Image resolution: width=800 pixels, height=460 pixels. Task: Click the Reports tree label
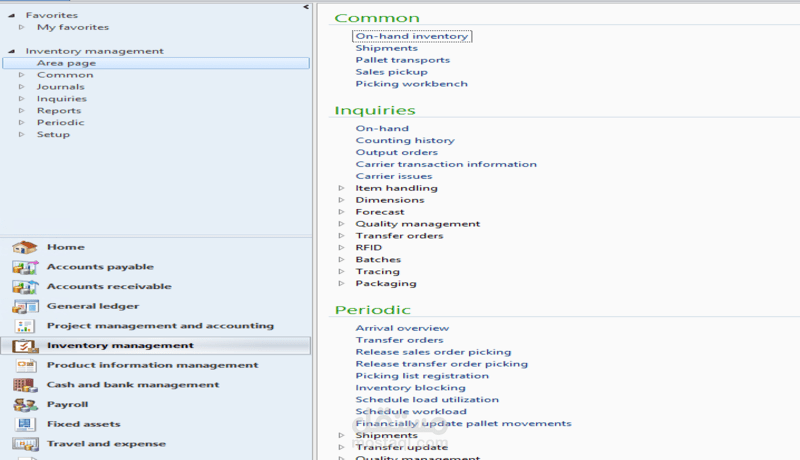[x=59, y=111]
